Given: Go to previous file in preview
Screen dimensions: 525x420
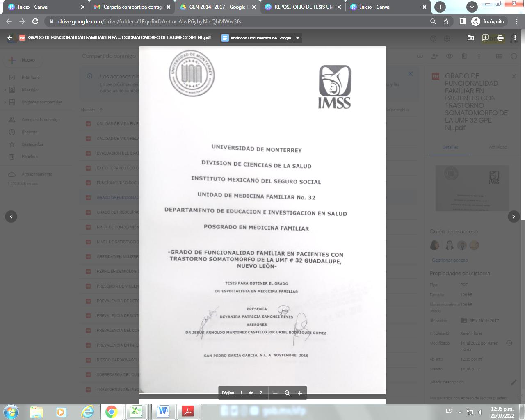Looking at the screenshot, I should 11,216.
